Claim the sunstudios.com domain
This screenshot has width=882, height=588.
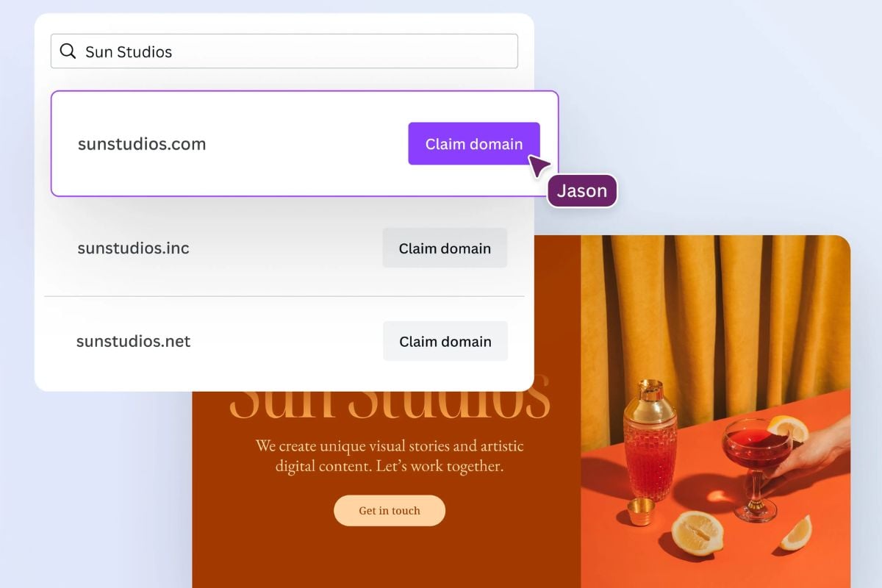pos(474,144)
